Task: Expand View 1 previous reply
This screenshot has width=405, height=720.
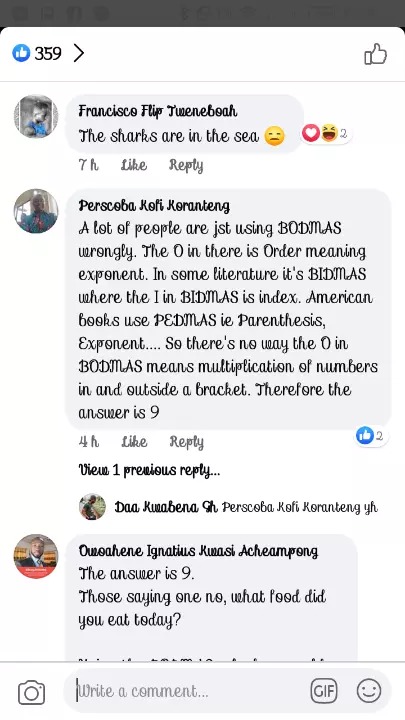Action: tap(149, 470)
